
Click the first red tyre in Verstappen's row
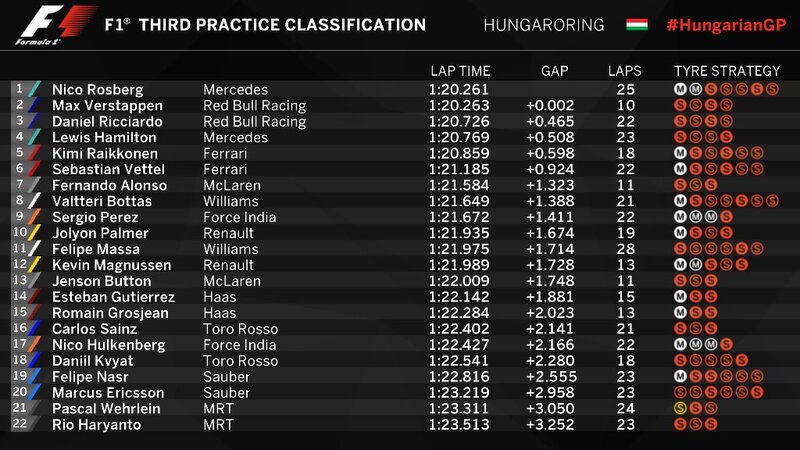680,105
